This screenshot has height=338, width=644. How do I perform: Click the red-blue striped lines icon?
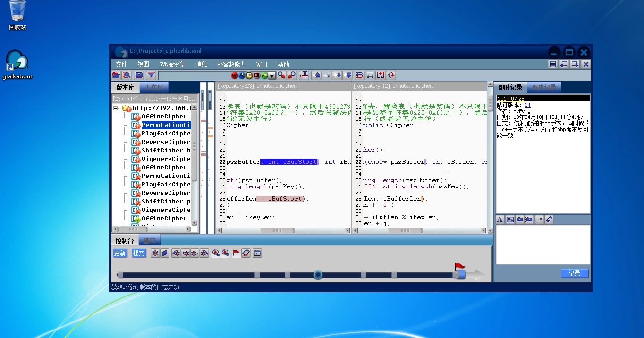point(360,75)
